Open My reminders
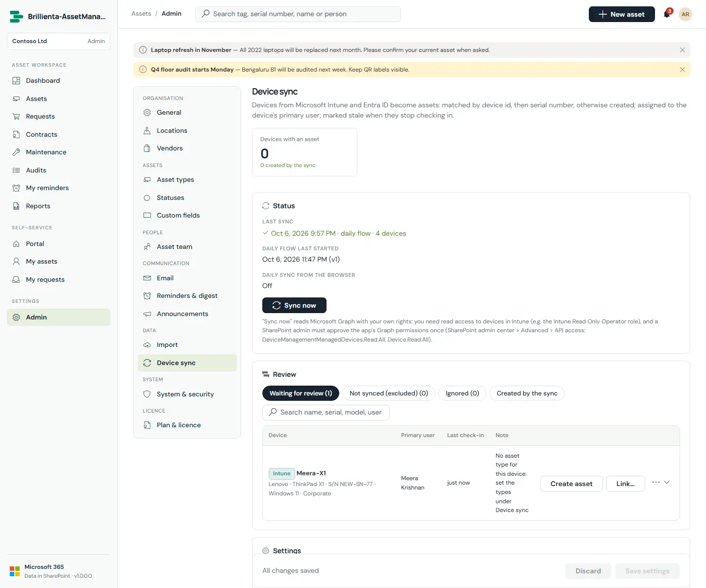This screenshot has height=588, width=706. pyautogui.click(x=59, y=188)
